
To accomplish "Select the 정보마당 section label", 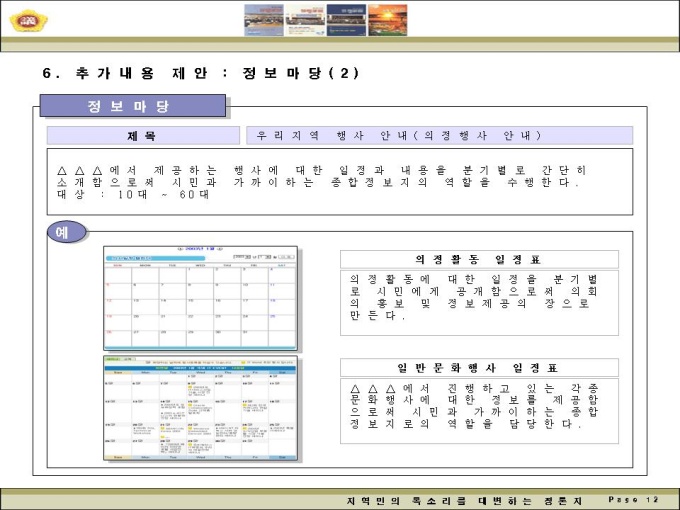I will tap(132, 106).
